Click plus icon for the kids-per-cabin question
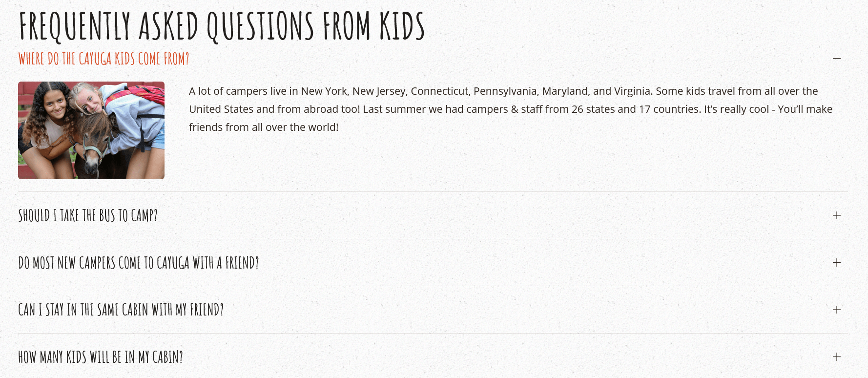This screenshot has height=378, width=868. tap(836, 357)
